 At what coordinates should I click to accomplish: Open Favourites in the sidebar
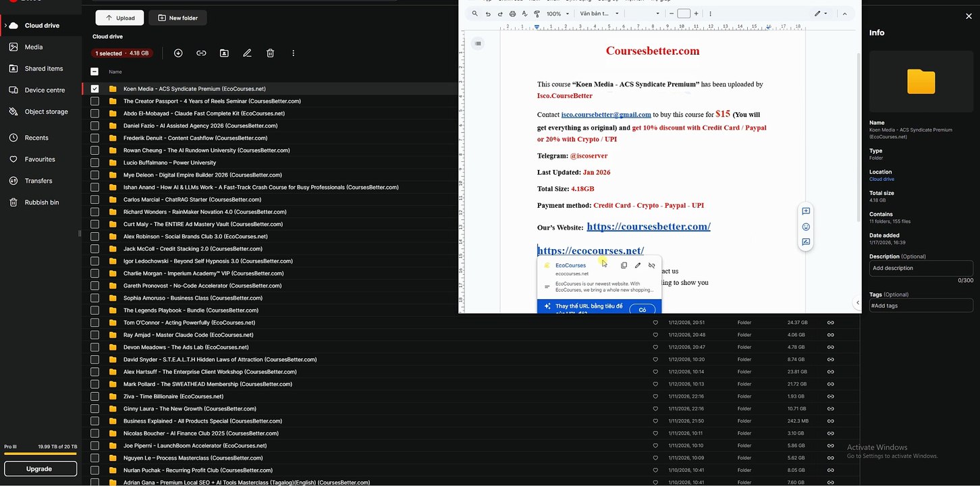pyautogui.click(x=40, y=159)
